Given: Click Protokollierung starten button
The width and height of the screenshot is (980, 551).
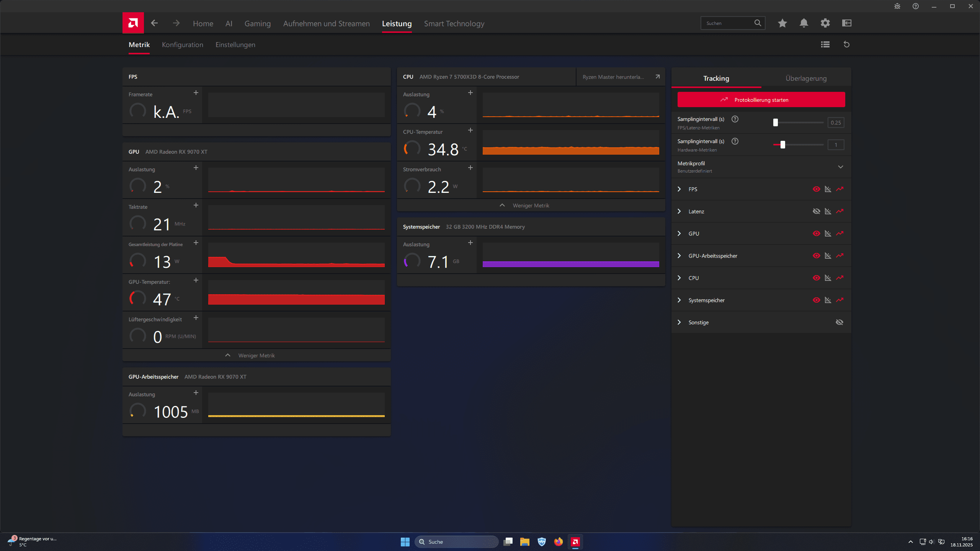Looking at the screenshot, I should point(761,100).
